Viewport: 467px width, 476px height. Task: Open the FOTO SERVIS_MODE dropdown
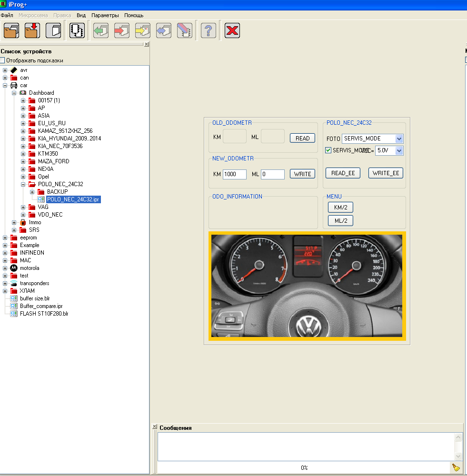(x=399, y=139)
